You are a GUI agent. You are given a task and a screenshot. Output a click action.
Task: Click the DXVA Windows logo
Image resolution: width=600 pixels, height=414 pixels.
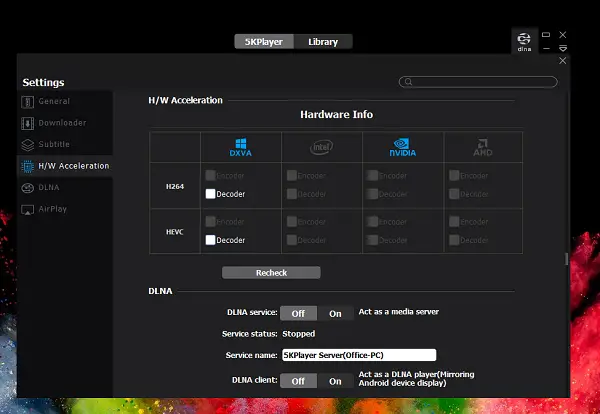point(241,147)
